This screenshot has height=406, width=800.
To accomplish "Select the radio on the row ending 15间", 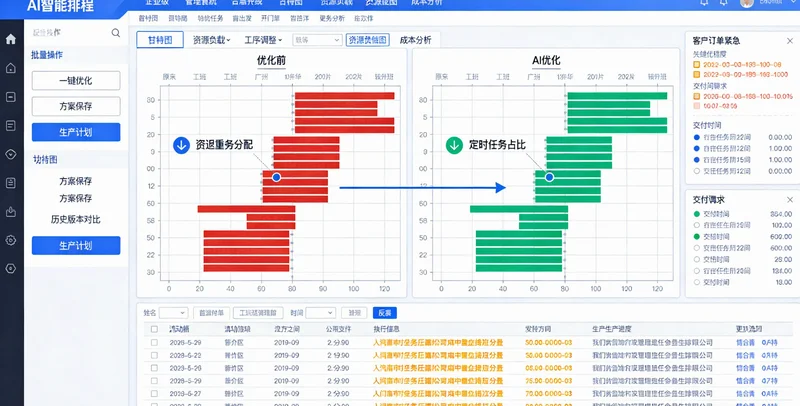I will point(696,160).
